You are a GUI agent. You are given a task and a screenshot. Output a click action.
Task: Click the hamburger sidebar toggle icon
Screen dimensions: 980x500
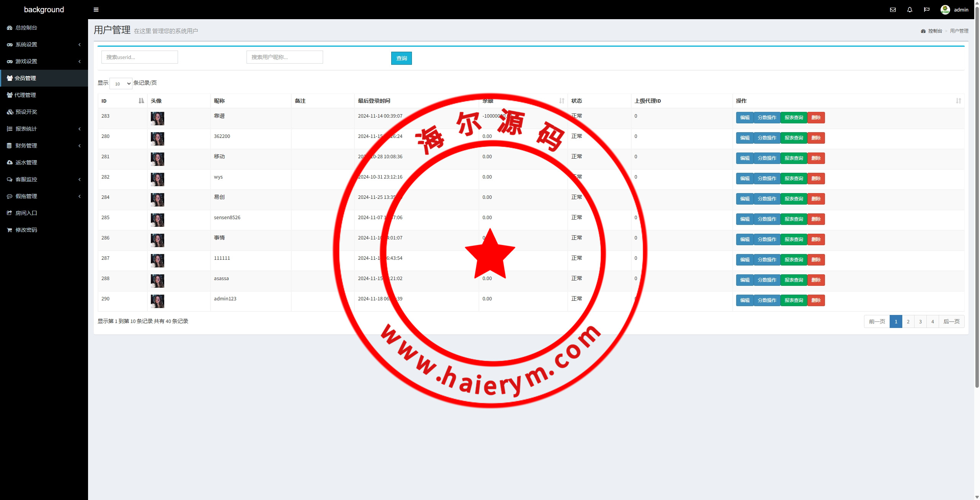point(96,10)
